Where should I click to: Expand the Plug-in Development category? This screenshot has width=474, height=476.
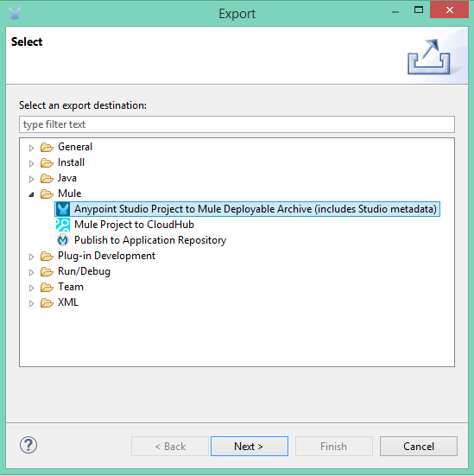(31, 257)
